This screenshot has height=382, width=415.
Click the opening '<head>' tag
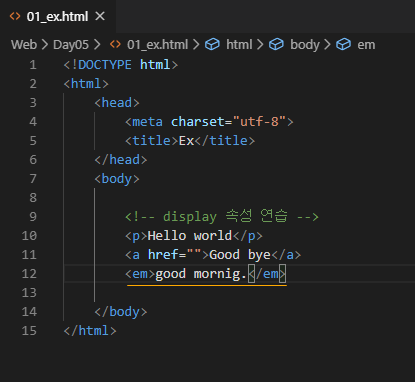(117, 103)
